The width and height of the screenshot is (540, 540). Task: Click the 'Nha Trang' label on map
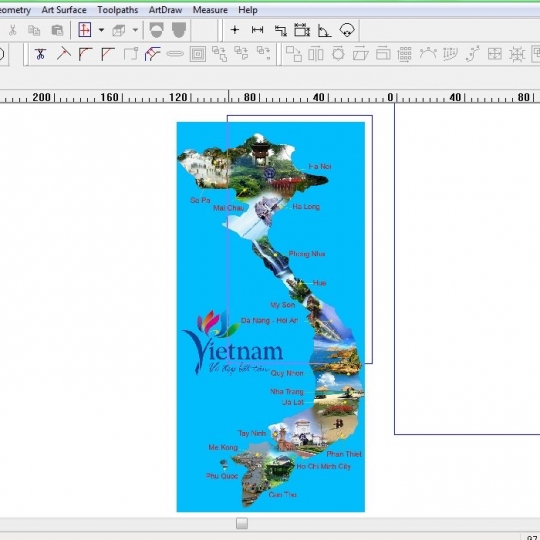pos(287,392)
